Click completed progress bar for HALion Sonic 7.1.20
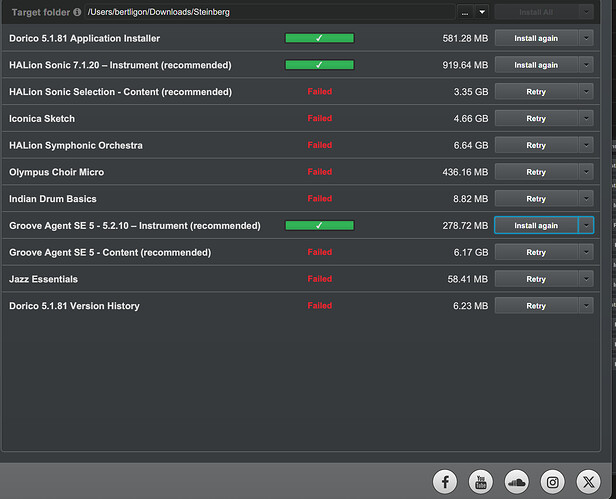The height and width of the screenshot is (499, 616). 319,65
